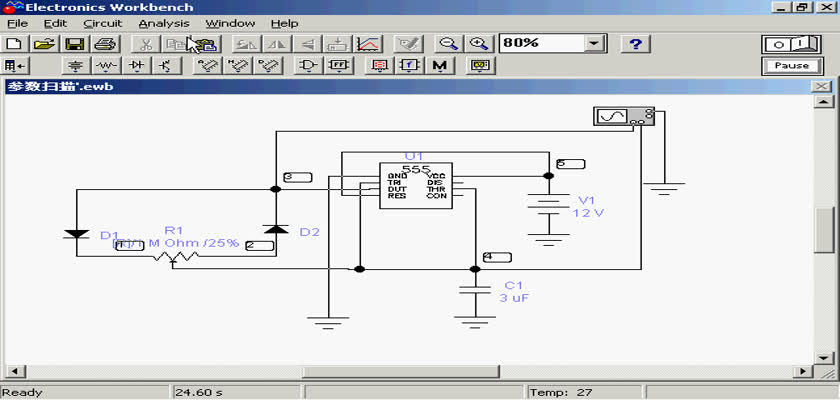The height and width of the screenshot is (400, 840).
Task: Open the Mixed ICs parts bin
Action: pos(238,66)
